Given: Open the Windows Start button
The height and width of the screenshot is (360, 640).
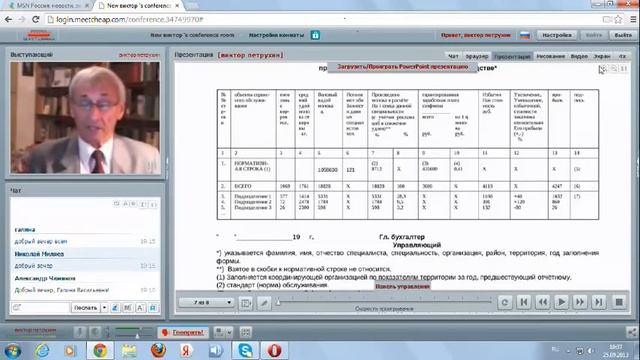Looking at the screenshot, I should 13,351.
